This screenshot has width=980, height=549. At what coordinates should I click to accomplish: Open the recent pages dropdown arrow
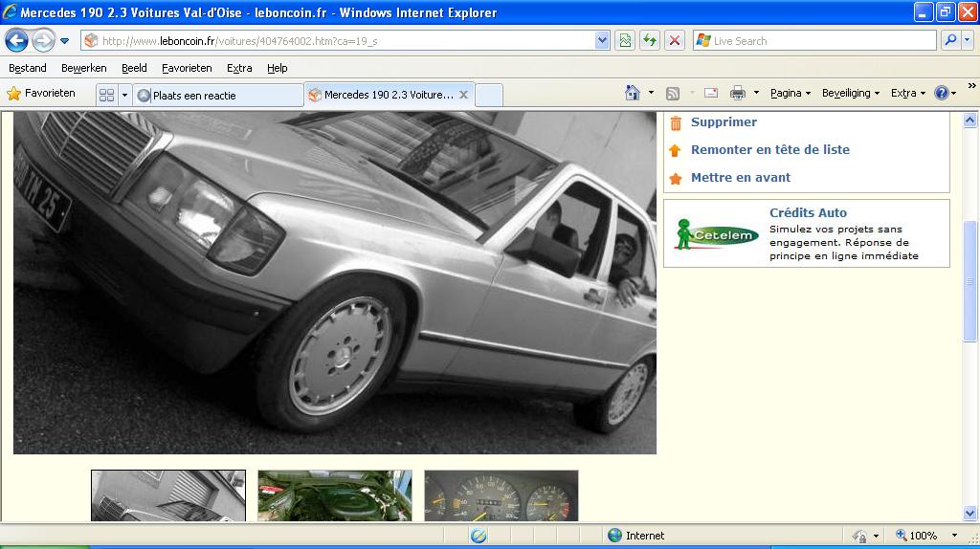point(64,41)
